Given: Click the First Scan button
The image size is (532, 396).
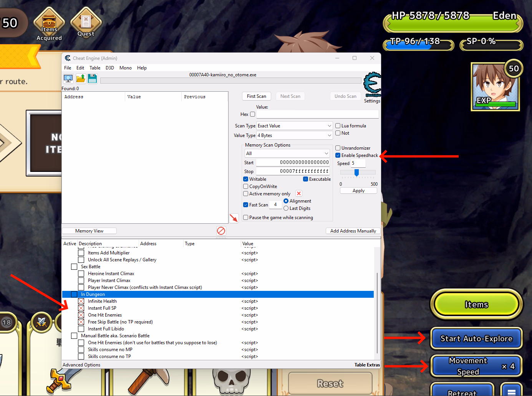Looking at the screenshot, I should point(256,96).
